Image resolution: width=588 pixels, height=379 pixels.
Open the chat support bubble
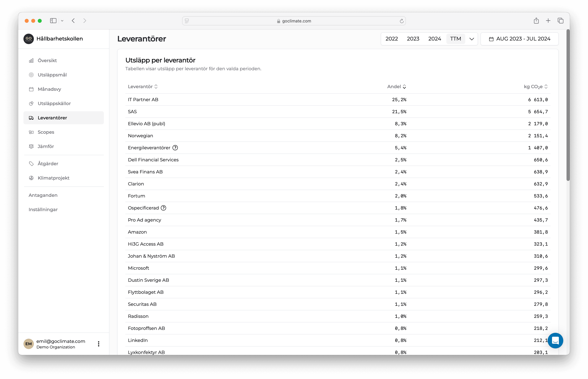click(555, 340)
